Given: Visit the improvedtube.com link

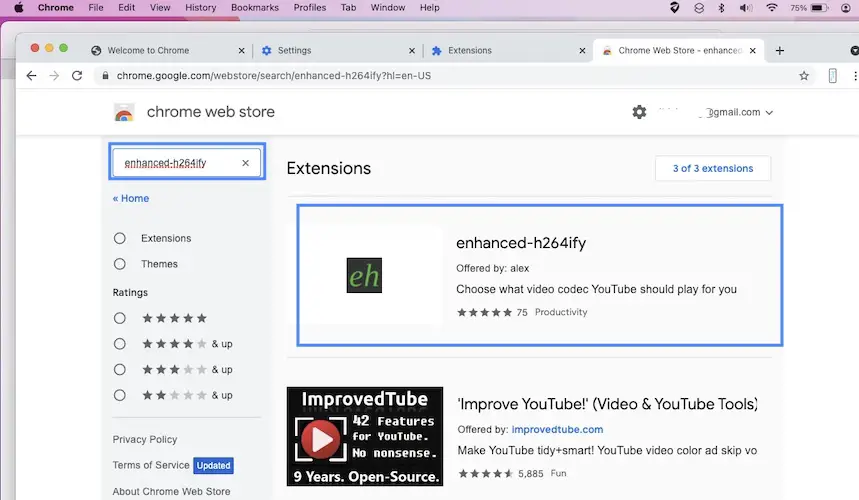Looking at the screenshot, I should [557, 429].
